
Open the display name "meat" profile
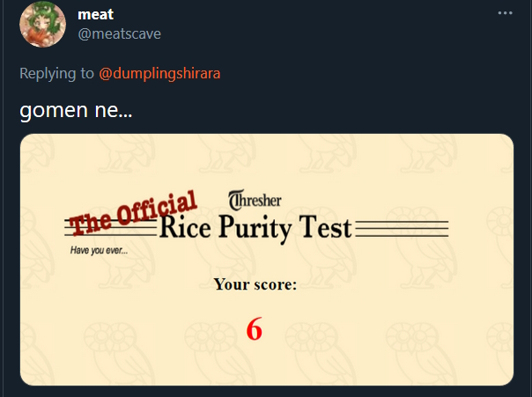pyautogui.click(x=96, y=15)
